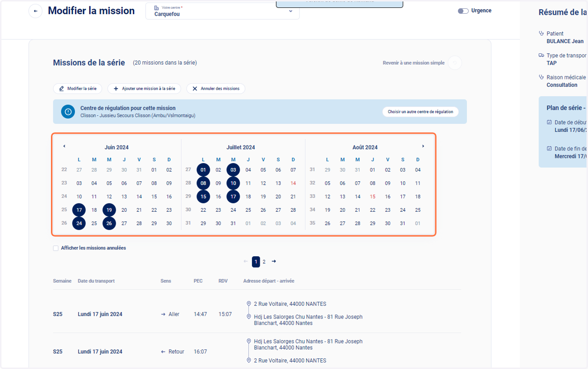Go to previous month in calendar
This screenshot has width=588, height=369.
point(64,146)
